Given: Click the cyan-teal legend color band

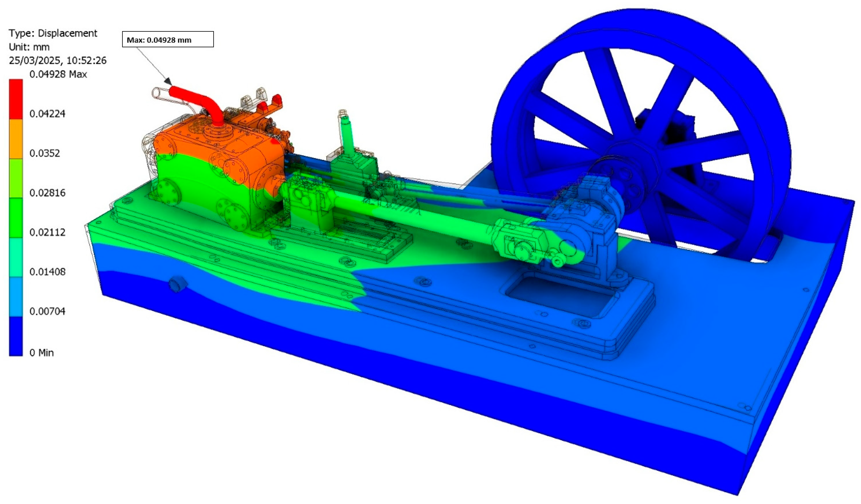Looking at the screenshot, I should click(x=16, y=257).
